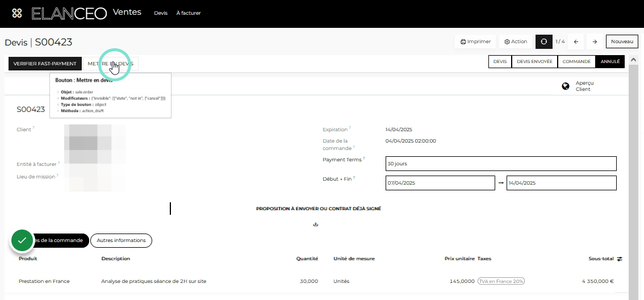Viewport: 644px width, 300px height.
Task: Click the ELANCEO logo
Action: tap(69, 13)
